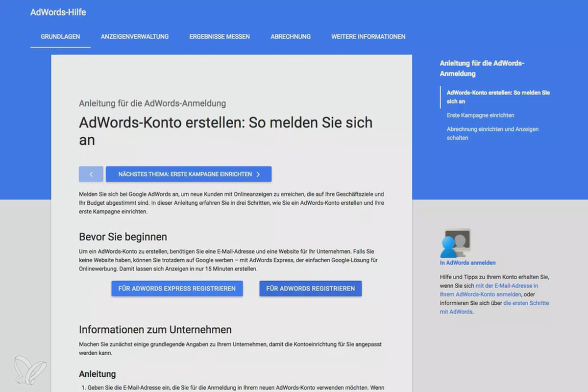Select sidebar item AdWords-Konto erstellen: So melden Sie sich an
This screenshot has width=588, height=392.
point(498,97)
